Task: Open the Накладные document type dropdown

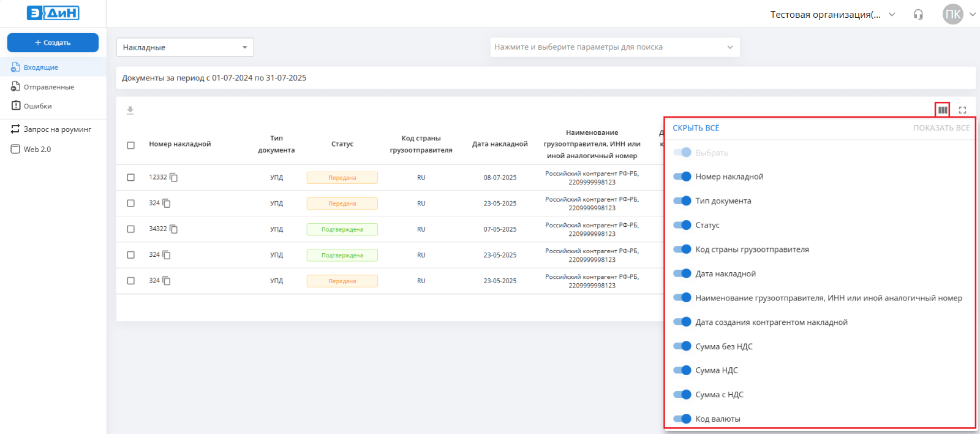Action: (185, 47)
